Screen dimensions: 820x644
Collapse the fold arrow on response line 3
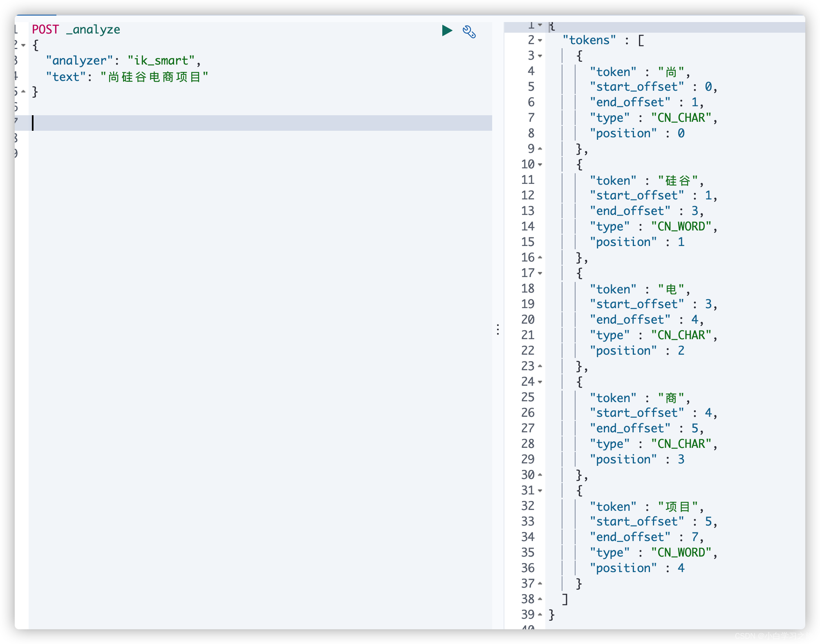point(540,56)
